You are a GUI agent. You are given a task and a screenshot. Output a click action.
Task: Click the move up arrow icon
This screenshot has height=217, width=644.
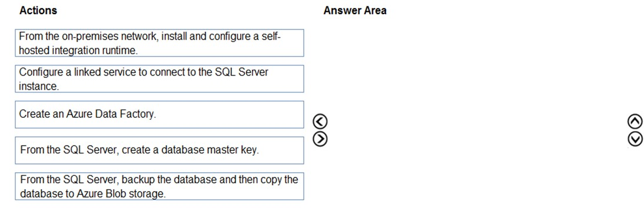635,121
